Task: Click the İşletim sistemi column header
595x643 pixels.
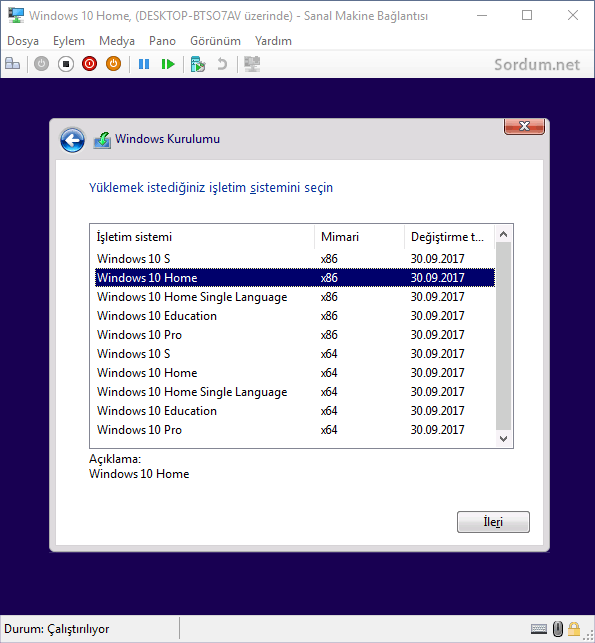Action: pyautogui.click(x=202, y=237)
